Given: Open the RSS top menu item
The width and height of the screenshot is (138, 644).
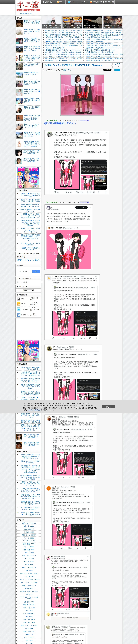Looking at the screenshot, I should pos(59,2).
